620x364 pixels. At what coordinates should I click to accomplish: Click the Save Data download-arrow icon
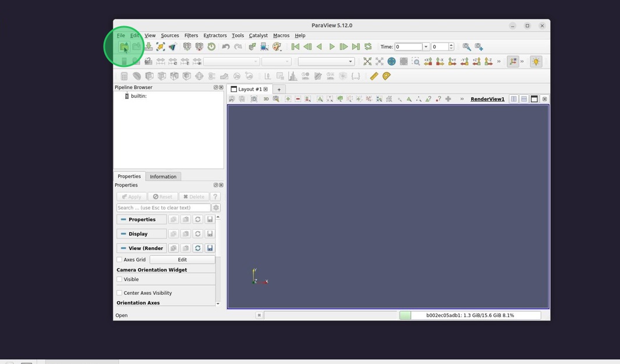click(x=148, y=47)
